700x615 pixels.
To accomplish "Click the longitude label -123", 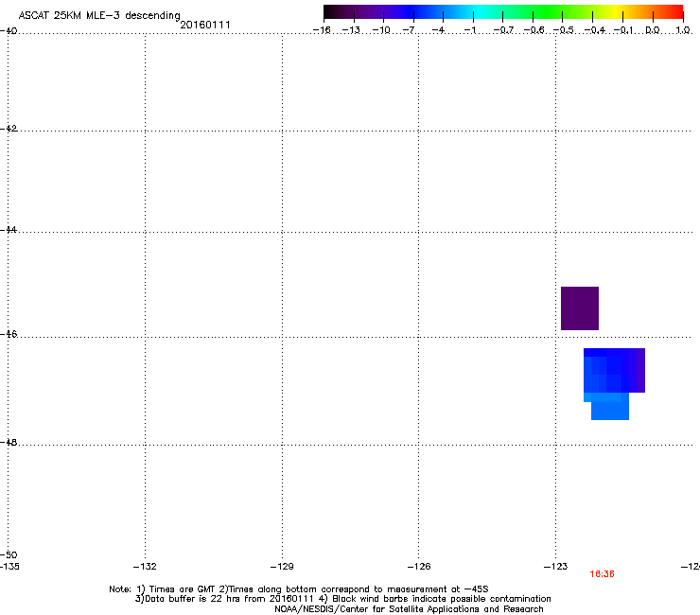I will (556, 567).
